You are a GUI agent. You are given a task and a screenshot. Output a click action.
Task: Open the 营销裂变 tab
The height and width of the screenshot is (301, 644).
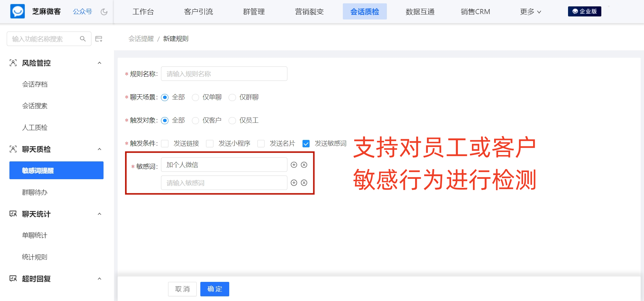309,12
